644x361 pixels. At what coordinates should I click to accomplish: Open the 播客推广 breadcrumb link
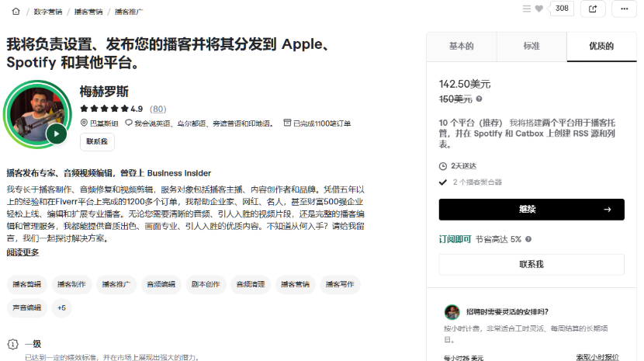click(129, 12)
